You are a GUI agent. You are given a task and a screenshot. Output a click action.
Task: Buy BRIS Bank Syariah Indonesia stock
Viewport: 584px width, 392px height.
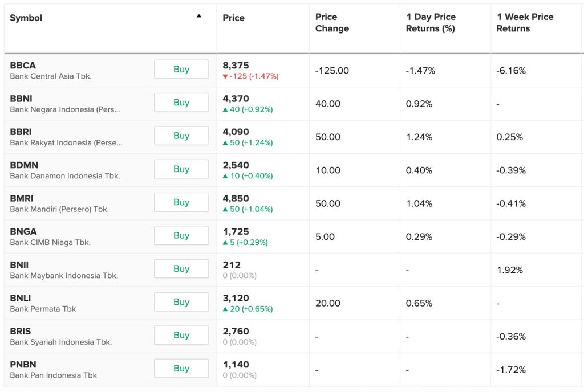(181, 335)
